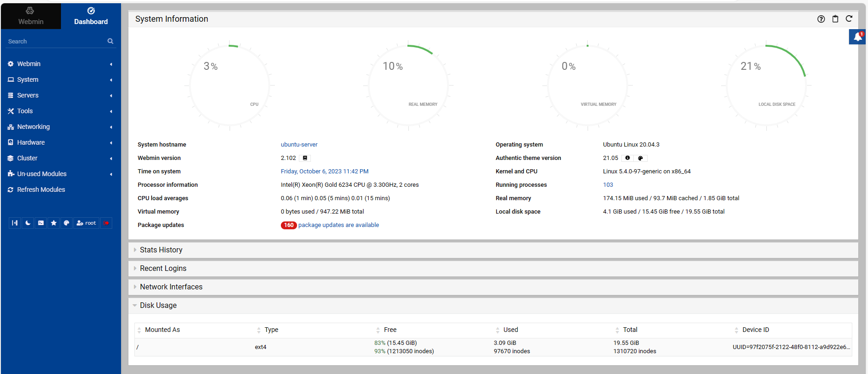Viewport: 868px width, 374px height.
Task: Expand the Networking menu in sidebar
Action: 33,127
